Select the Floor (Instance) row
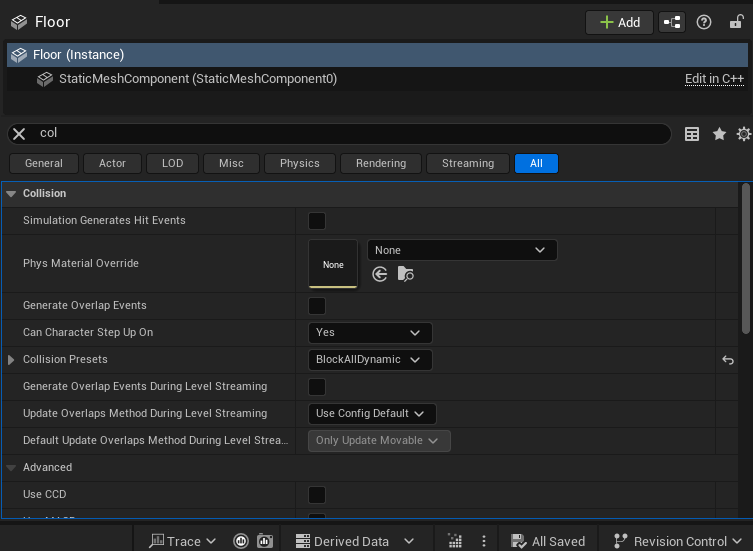 click(377, 55)
